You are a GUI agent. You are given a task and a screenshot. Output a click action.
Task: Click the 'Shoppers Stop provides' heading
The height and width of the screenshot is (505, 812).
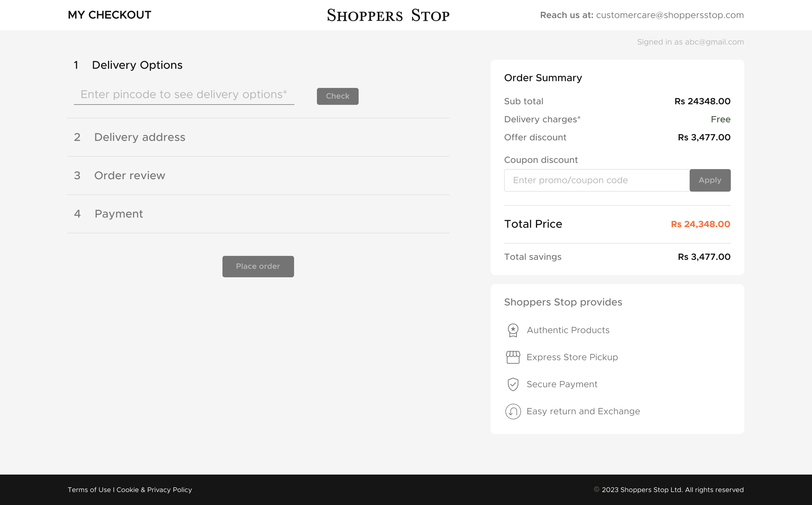pos(563,302)
